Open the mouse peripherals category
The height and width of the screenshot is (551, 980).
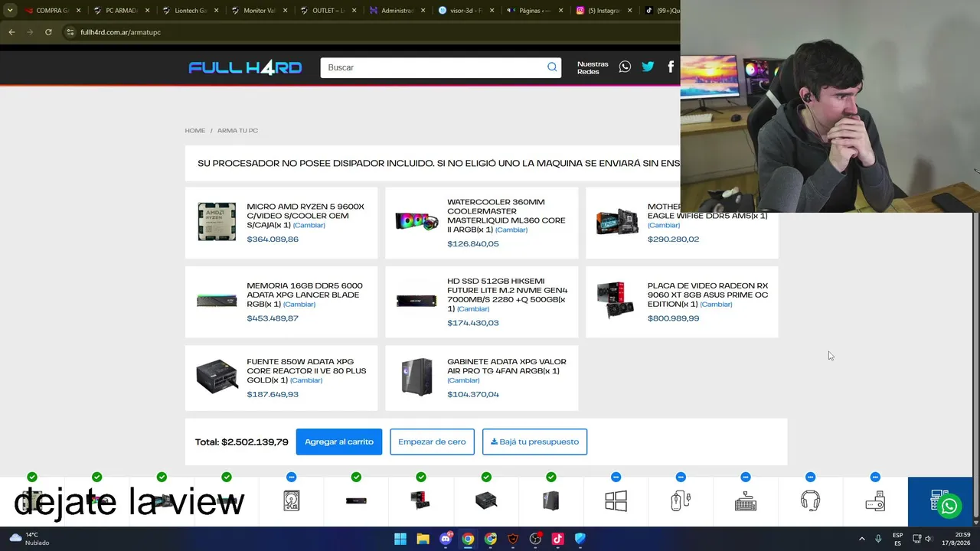tap(681, 500)
